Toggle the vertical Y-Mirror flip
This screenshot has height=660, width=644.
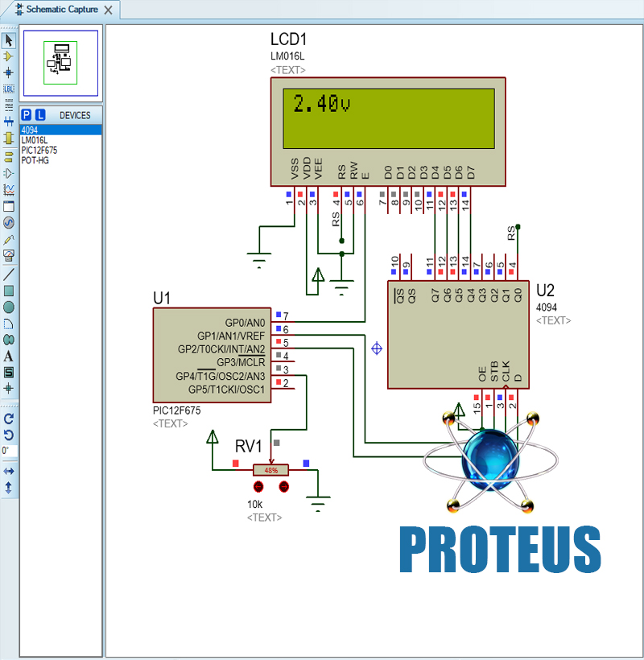[9, 487]
